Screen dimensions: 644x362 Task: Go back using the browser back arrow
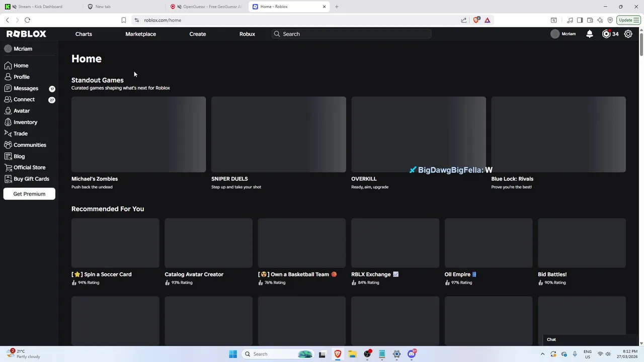pyautogui.click(x=7, y=20)
